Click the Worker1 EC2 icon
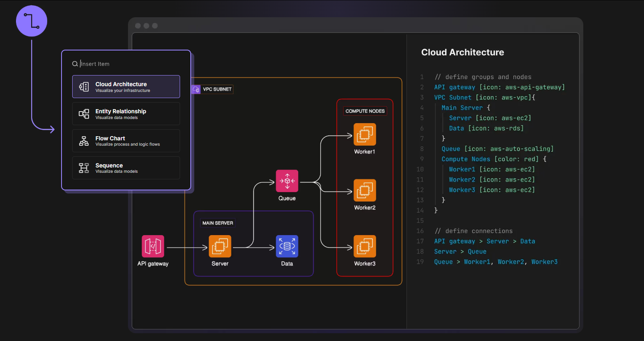Viewport: 644px width, 341px height. click(365, 135)
